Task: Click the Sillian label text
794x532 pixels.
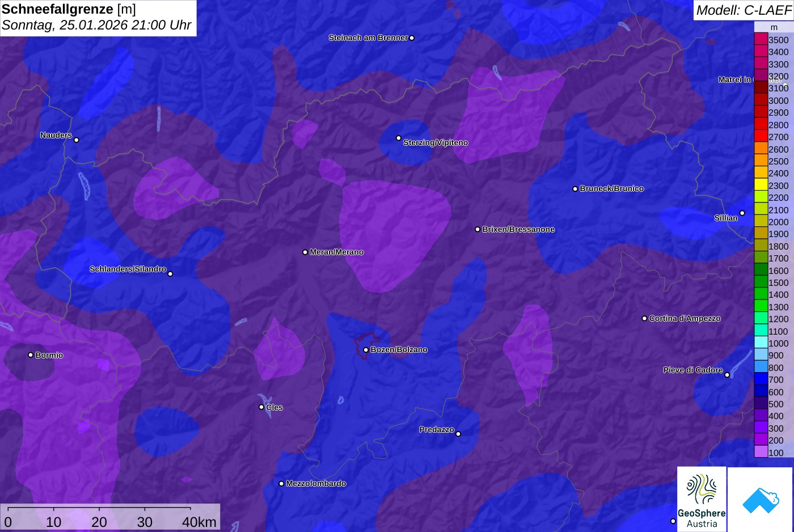Action: coord(726,218)
